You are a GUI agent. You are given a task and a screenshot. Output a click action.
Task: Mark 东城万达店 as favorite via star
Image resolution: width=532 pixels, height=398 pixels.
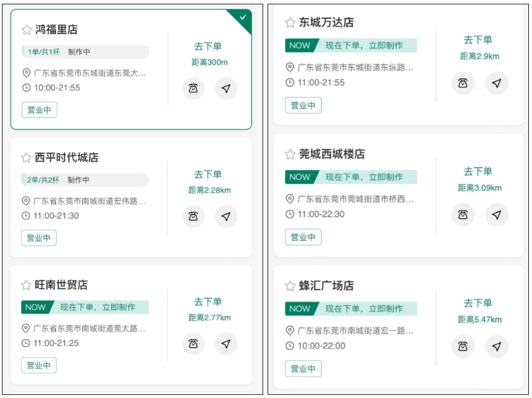click(290, 23)
